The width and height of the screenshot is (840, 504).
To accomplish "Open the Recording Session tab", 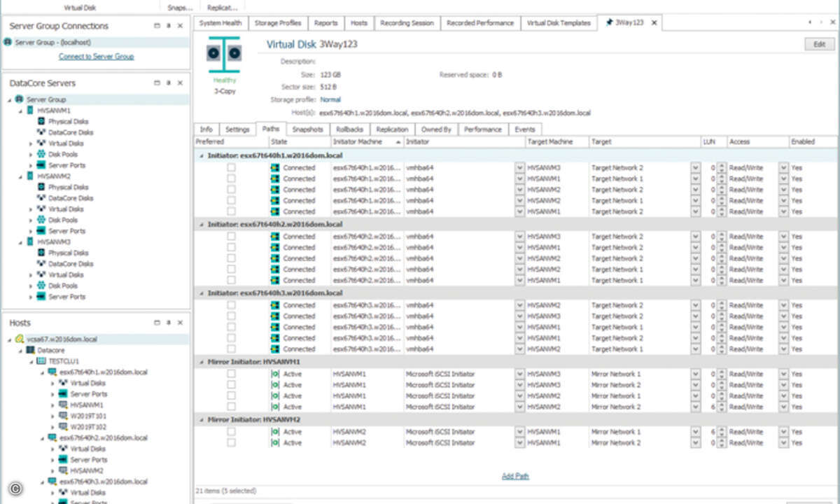I will click(407, 23).
